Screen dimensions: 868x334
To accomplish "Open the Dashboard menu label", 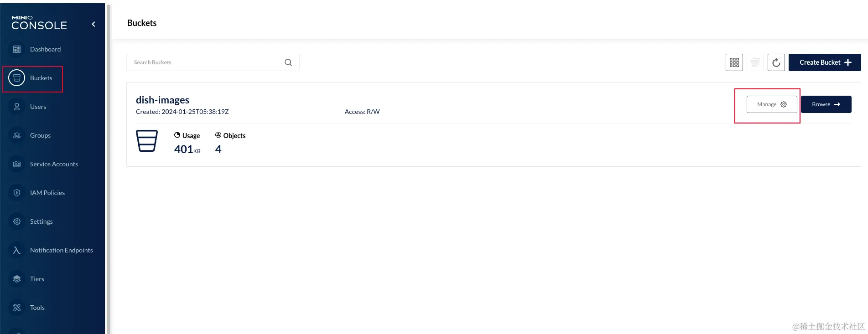I will coord(45,49).
